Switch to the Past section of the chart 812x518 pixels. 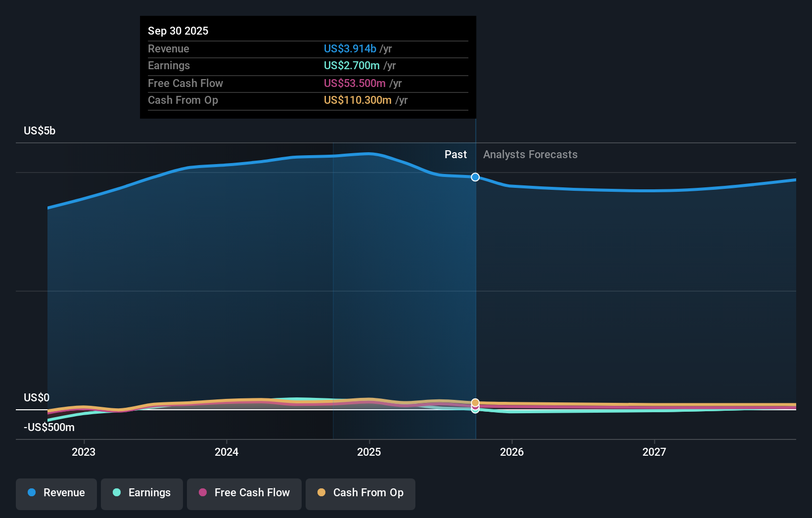point(455,154)
